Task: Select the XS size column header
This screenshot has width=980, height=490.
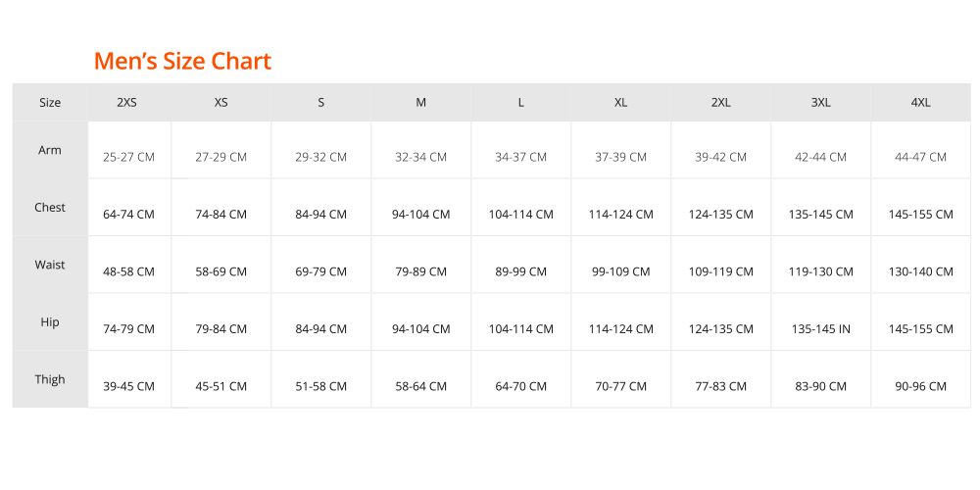Action: [221, 103]
